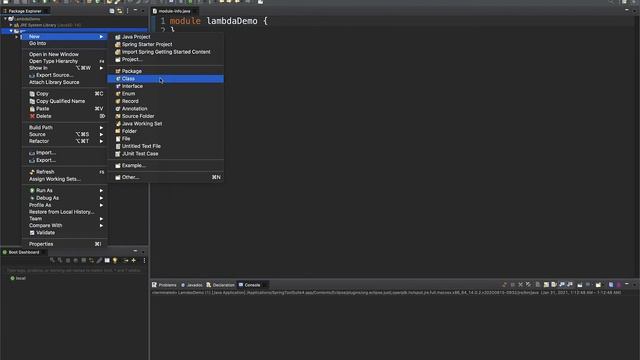Collapse the lambdaDemo project tree node
640x360 pixels.
coord(5,19)
